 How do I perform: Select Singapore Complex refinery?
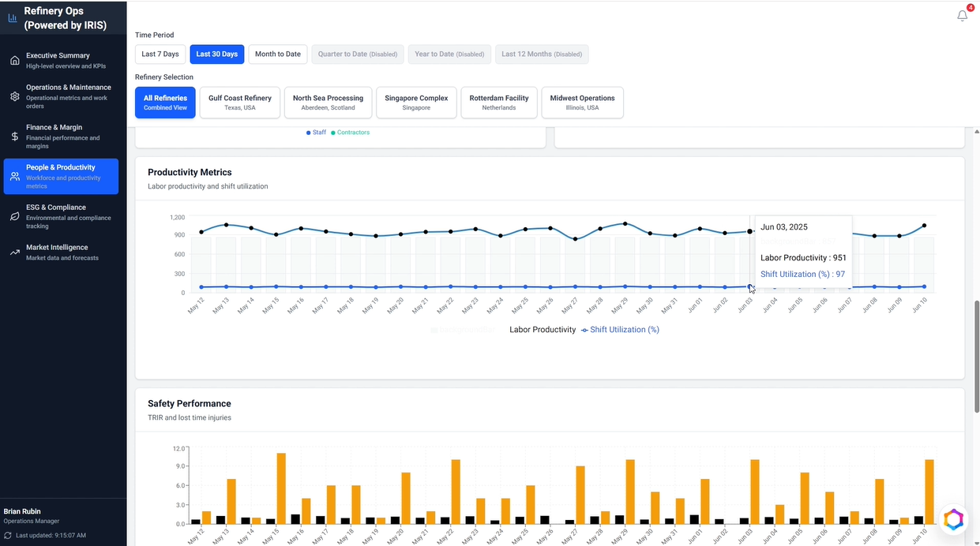click(416, 103)
